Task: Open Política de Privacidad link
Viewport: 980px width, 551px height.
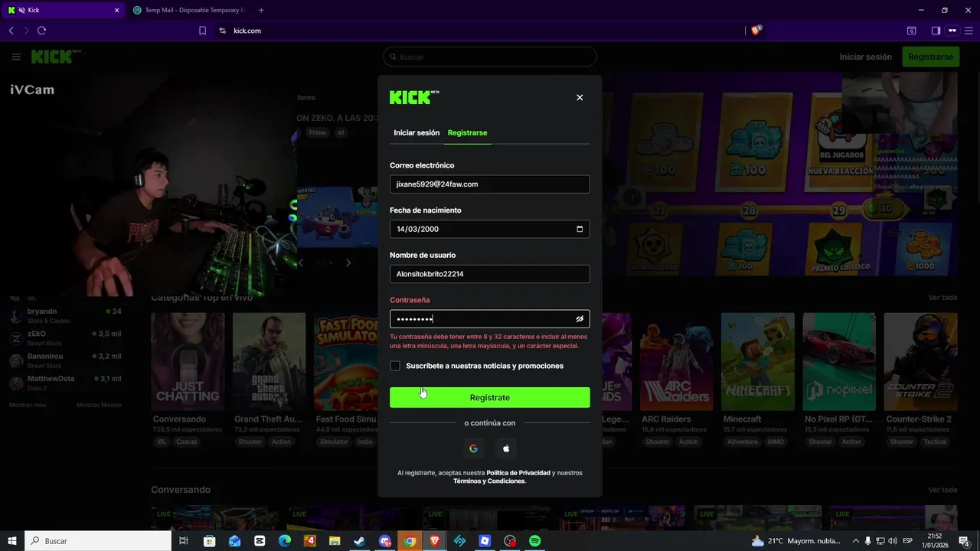Action: point(518,473)
